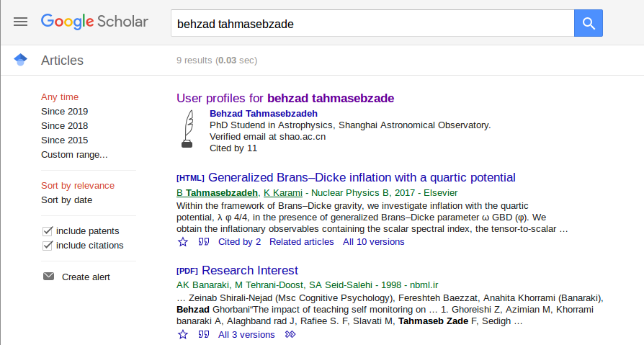Cite the Brans–Dicke inflation article

pyautogui.click(x=204, y=242)
